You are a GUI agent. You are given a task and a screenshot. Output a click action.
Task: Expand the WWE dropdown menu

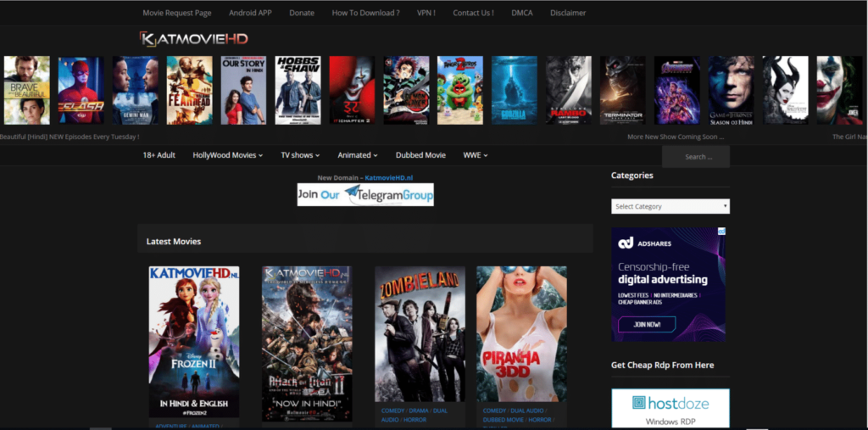pos(476,155)
